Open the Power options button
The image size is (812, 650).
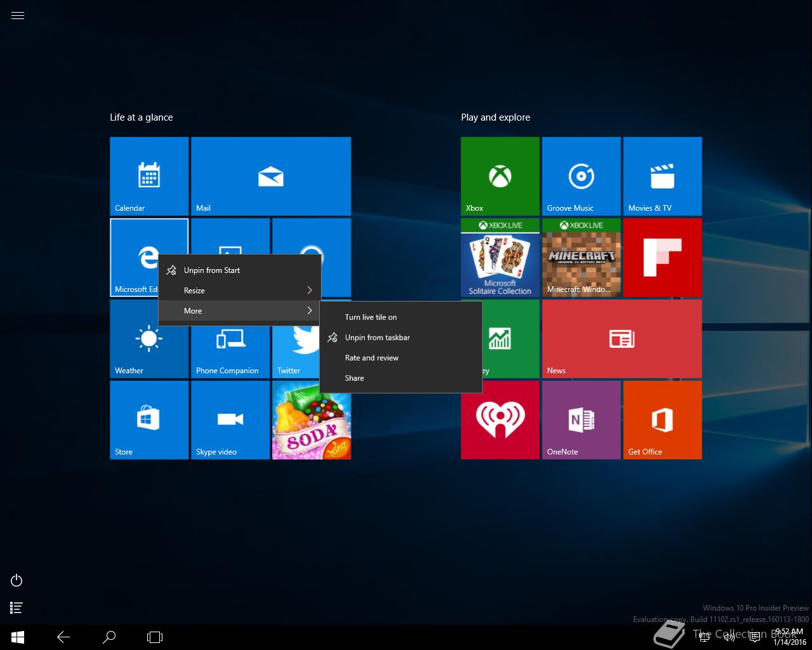click(x=17, y=580)
